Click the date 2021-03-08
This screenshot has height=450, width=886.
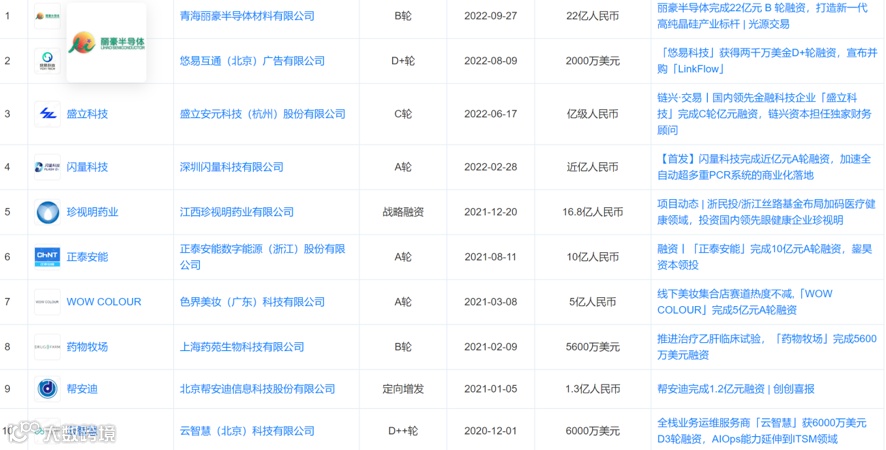coord(490,302)
